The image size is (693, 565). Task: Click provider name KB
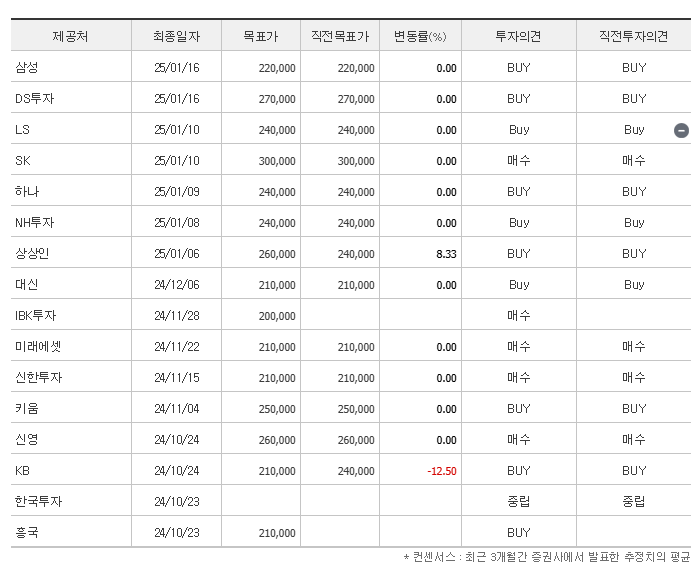(x=22, y=470)
